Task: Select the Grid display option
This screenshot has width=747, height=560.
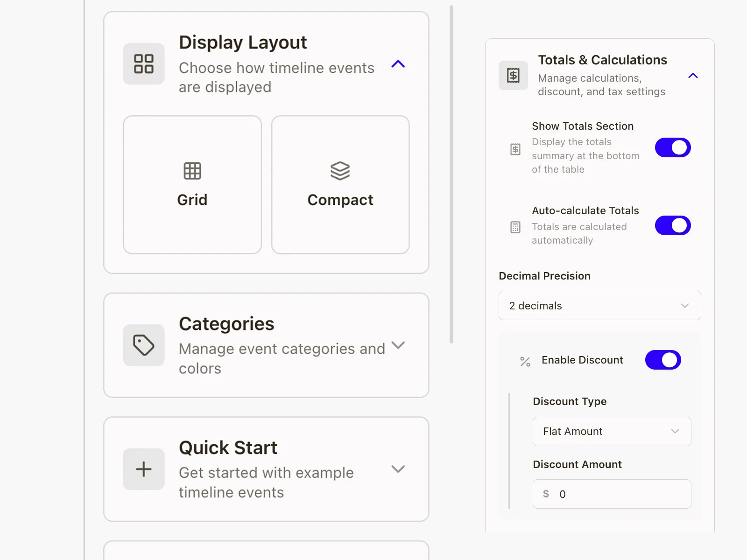Action: tap(191, 184)
